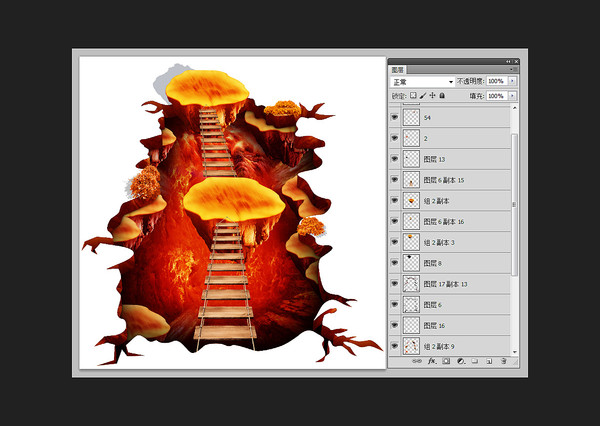This screenshot has height=426, width=600.
Task: Collapse the panel with double-arrow icon
Action: [x=508, y=62]
